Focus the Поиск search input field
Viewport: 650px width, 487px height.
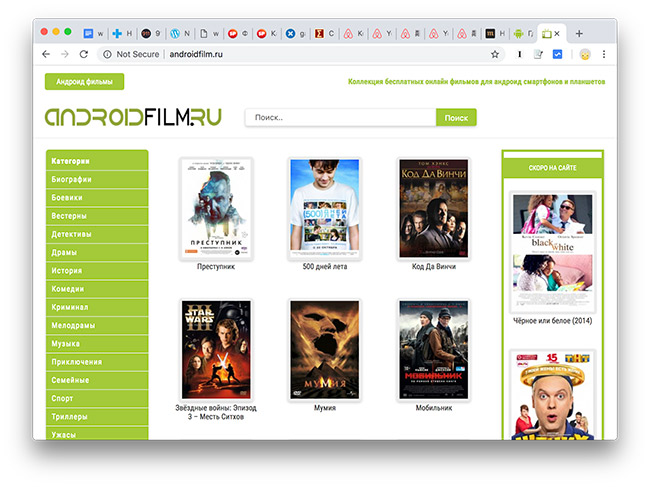click(340, 118)
